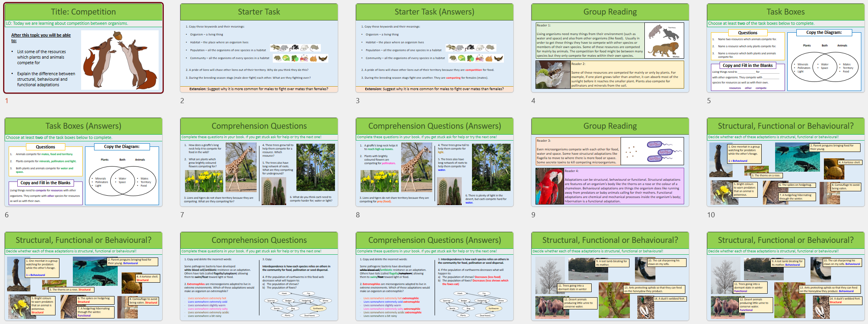
Task: Click the 'Task Boxes' slide 5 thumbnail
Action: click(x=786, y=48)
